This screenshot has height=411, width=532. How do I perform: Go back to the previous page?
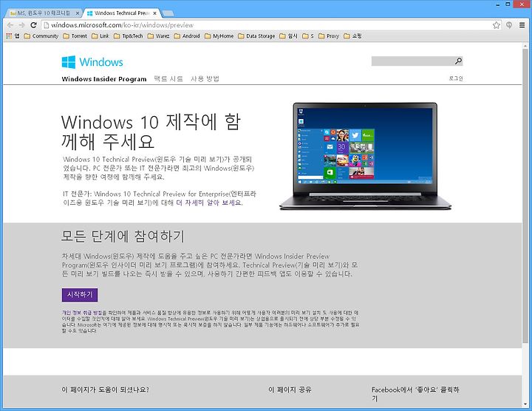coord(10,25)
